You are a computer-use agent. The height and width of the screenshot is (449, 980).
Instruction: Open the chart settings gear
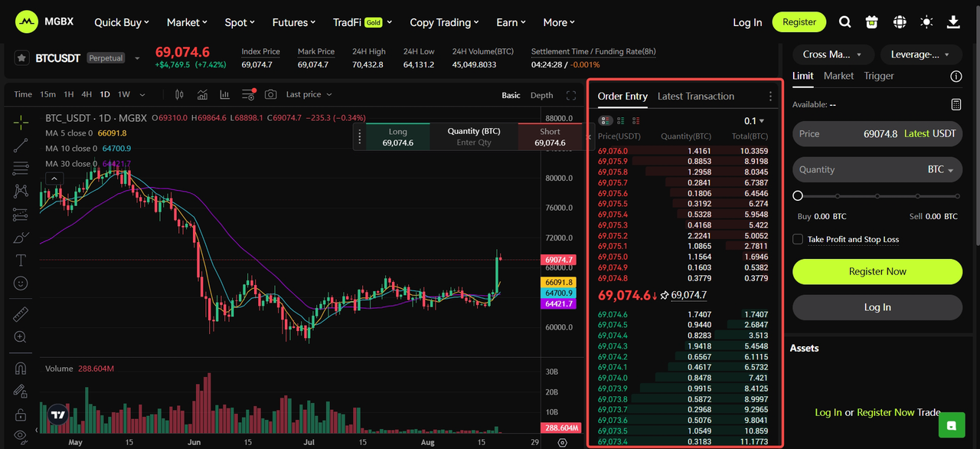pyautogui.click(x=563, y=442)
